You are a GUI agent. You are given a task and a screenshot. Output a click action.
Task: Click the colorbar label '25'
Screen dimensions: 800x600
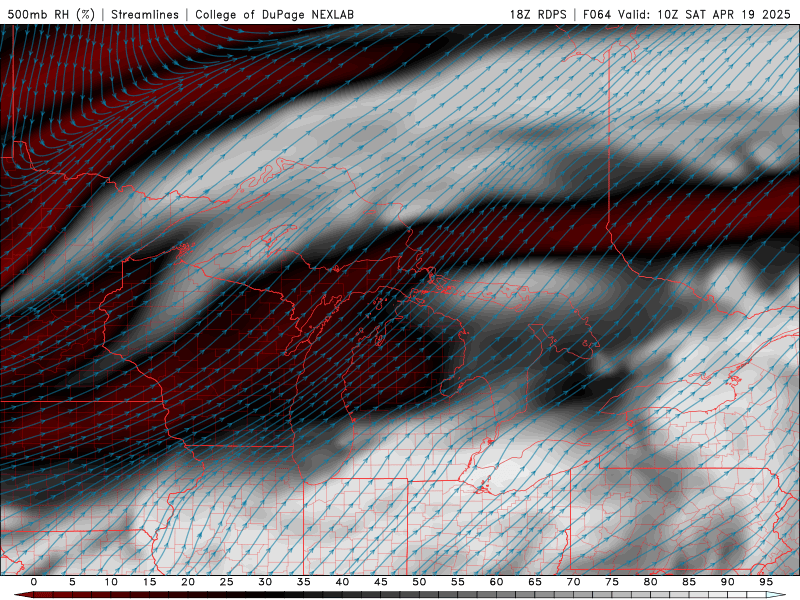pyautogui.click(x=227, y=582)
